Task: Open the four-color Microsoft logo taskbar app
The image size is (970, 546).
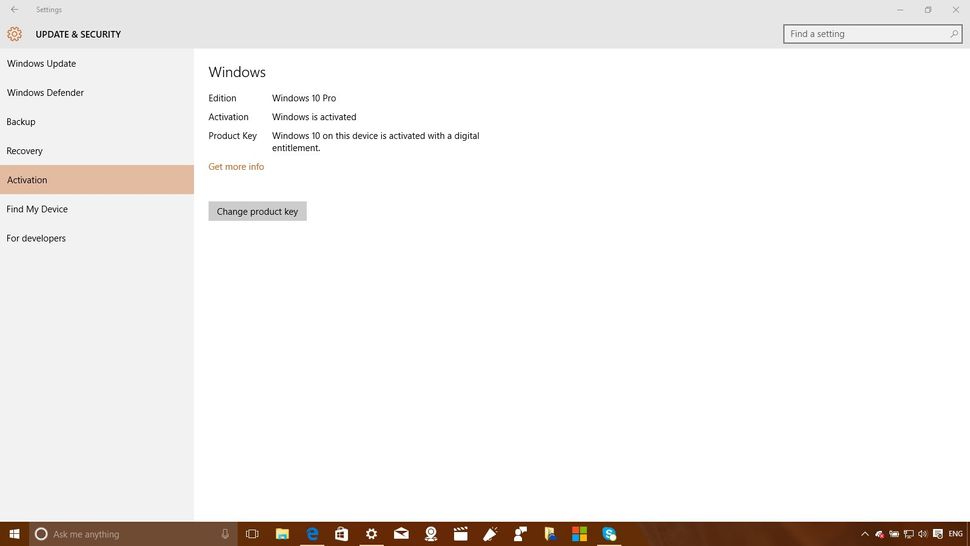Action: click(579, 534)
